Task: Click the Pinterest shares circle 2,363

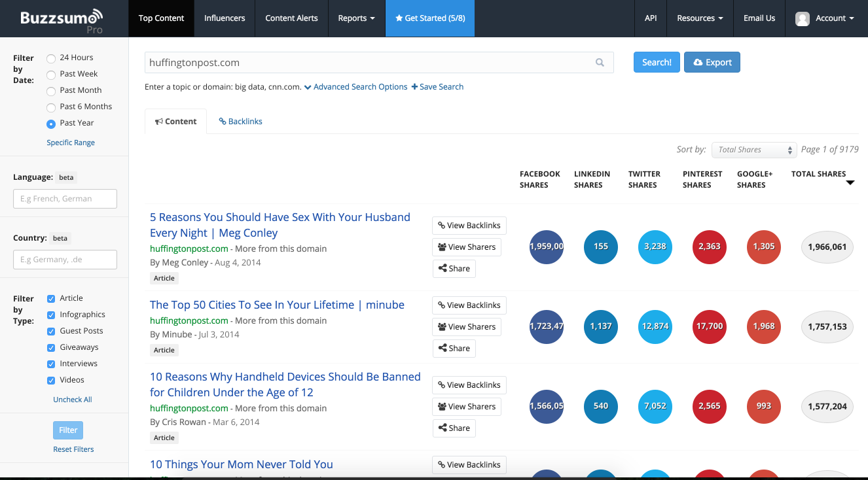Action: pos(710,247)
